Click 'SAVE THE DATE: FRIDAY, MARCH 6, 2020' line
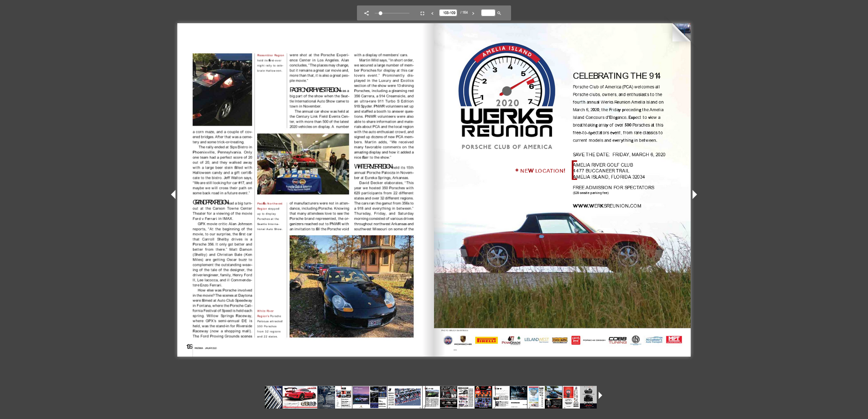This screenshot has width=868, height=419. coord(619,155)
